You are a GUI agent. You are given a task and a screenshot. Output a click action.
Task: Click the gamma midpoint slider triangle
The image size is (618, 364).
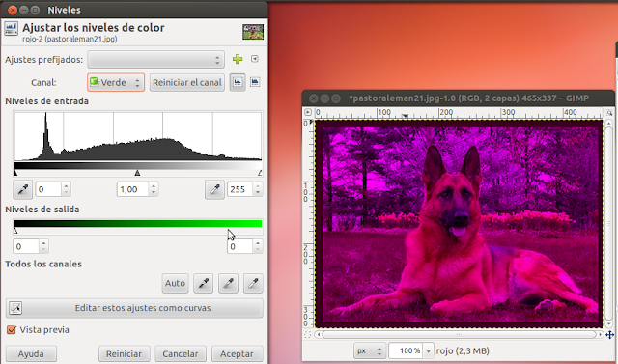coord(137,173)
